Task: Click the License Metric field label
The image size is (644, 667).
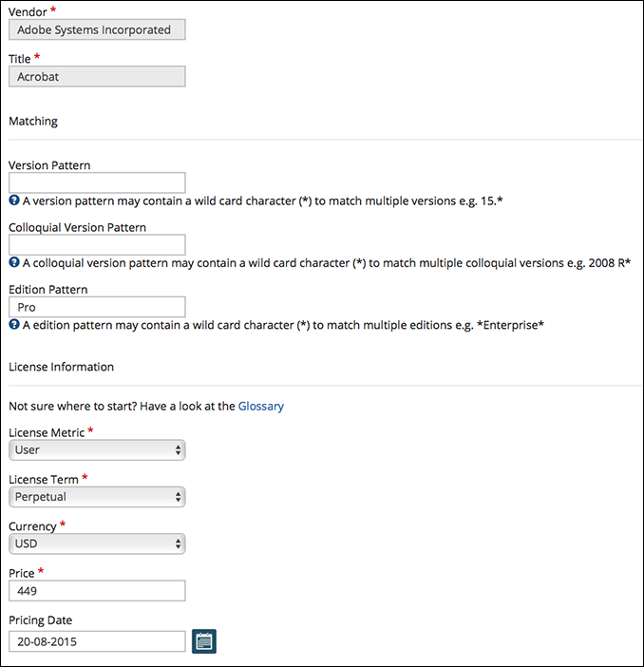Action: [x=47, y=431]
